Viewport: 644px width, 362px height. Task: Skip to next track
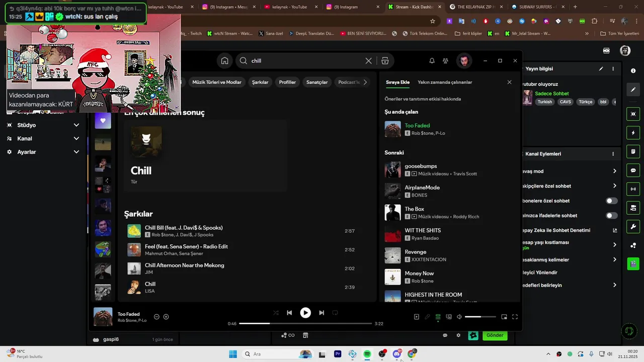[x=321, y=313]
